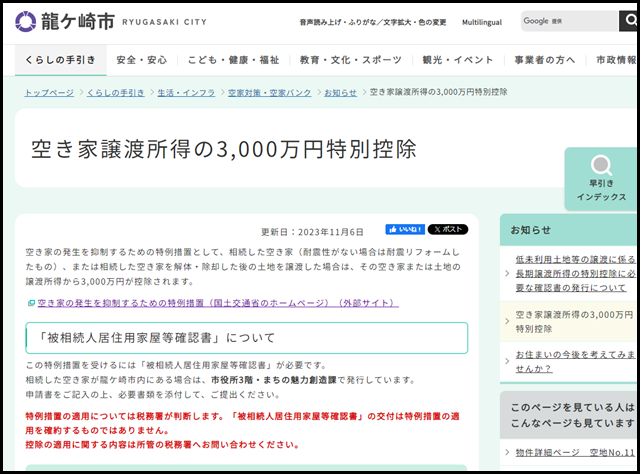Viewport: 640px width, 474px height.
Task: Click the Facebook いいね! like button
Action: tap(405, 229)
